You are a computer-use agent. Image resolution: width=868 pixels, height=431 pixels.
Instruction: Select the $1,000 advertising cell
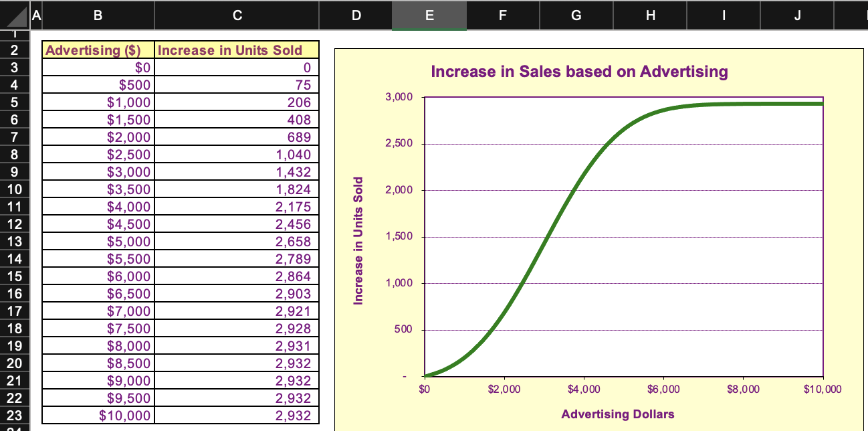99,102
